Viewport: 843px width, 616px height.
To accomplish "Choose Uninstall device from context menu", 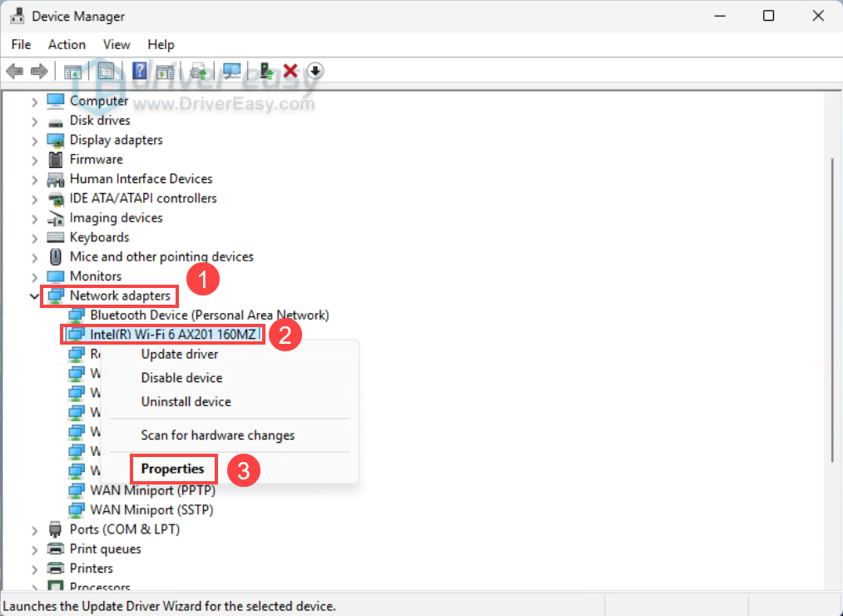I will [x=231, y=401].
